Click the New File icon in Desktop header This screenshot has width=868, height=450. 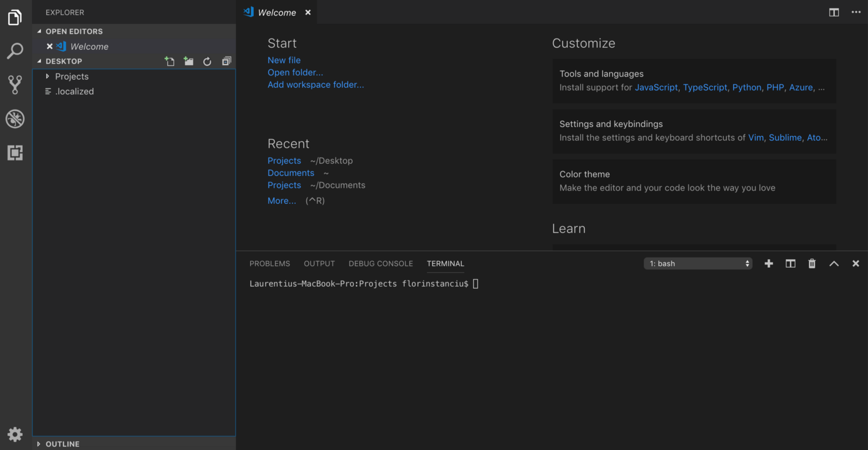coord(170,61)
